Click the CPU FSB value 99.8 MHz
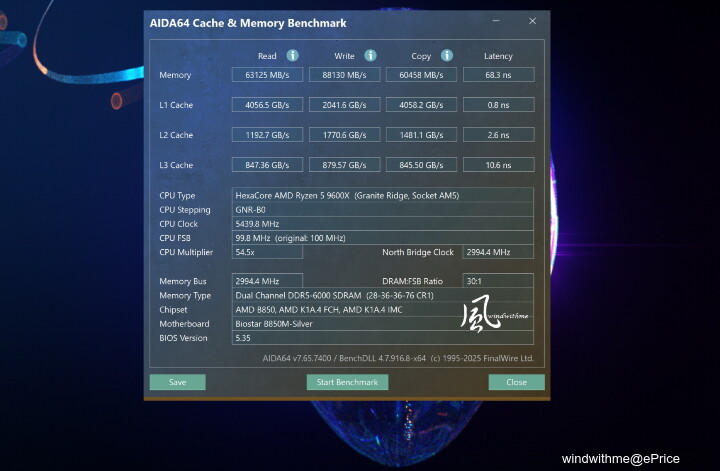Image resolution: width=720 pixels, height=471 pixels. 382,238
